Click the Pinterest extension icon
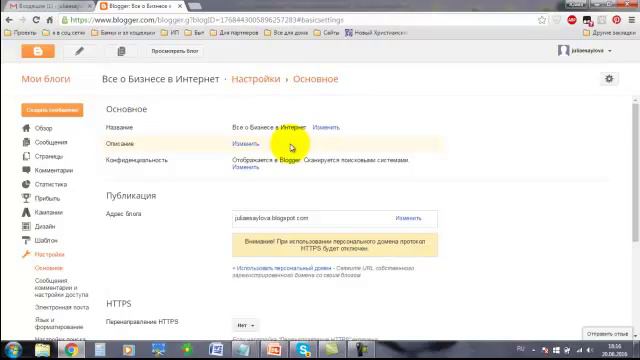The image size is (640, 360). click(616, 20)
